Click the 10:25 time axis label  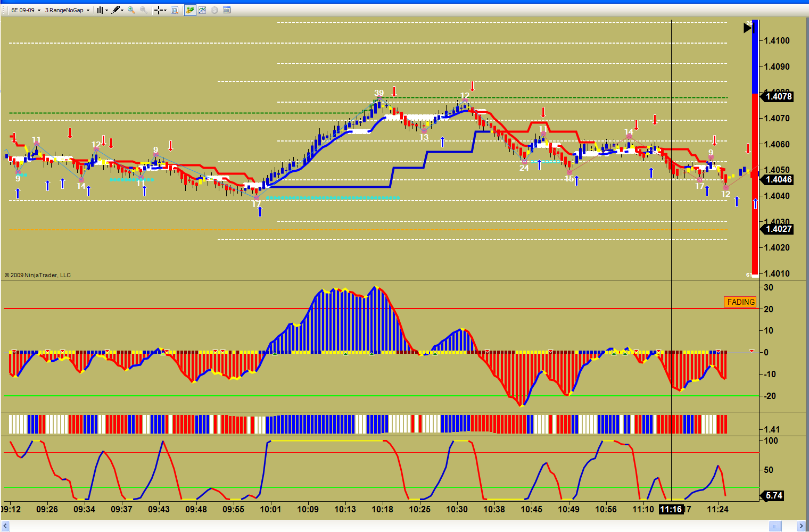click(419, 509)
